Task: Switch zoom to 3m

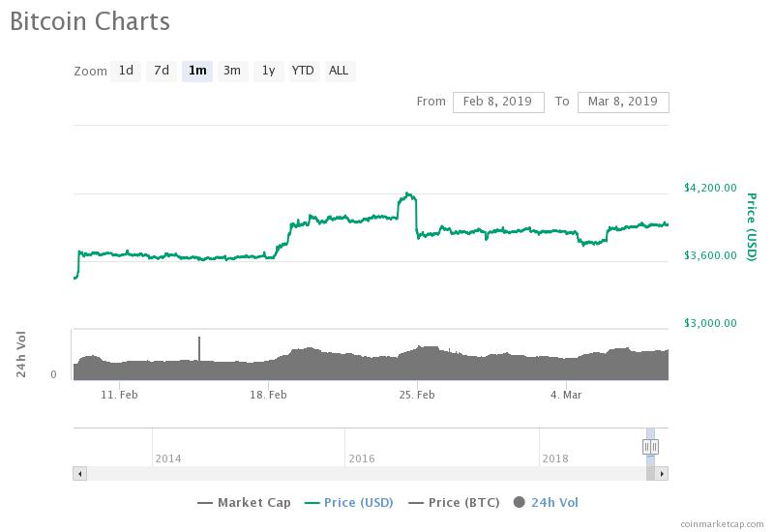Action: pyautogui.click(x=232, y=71)
